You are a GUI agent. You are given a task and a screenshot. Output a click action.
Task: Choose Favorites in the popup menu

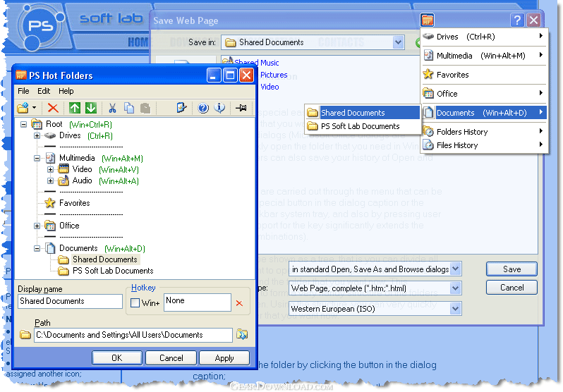pyautogui.click(x=484, y=75)
